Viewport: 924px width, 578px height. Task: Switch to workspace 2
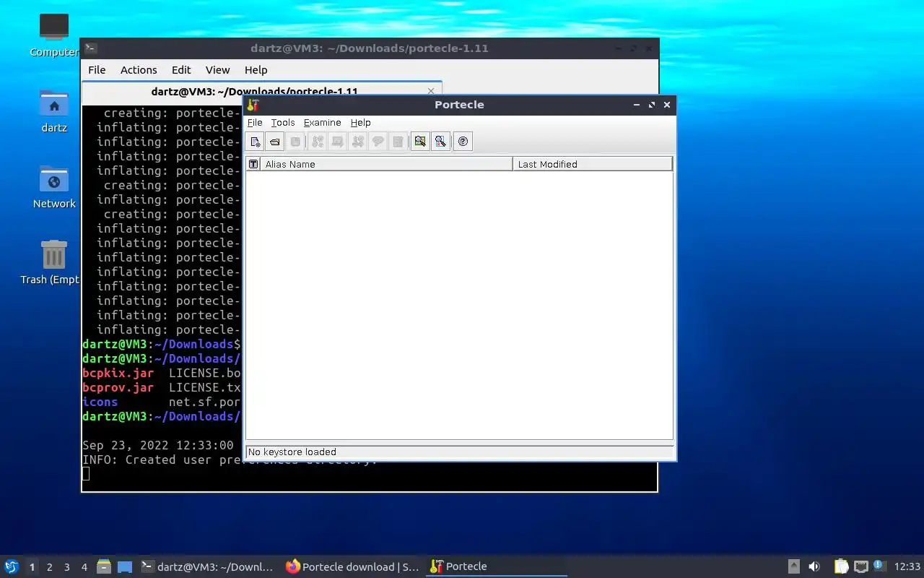[49, 567]
